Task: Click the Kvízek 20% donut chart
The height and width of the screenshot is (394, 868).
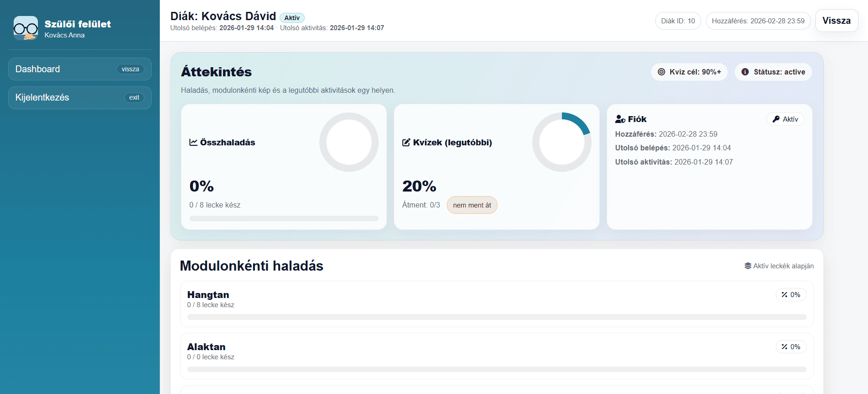Action: 561,142
